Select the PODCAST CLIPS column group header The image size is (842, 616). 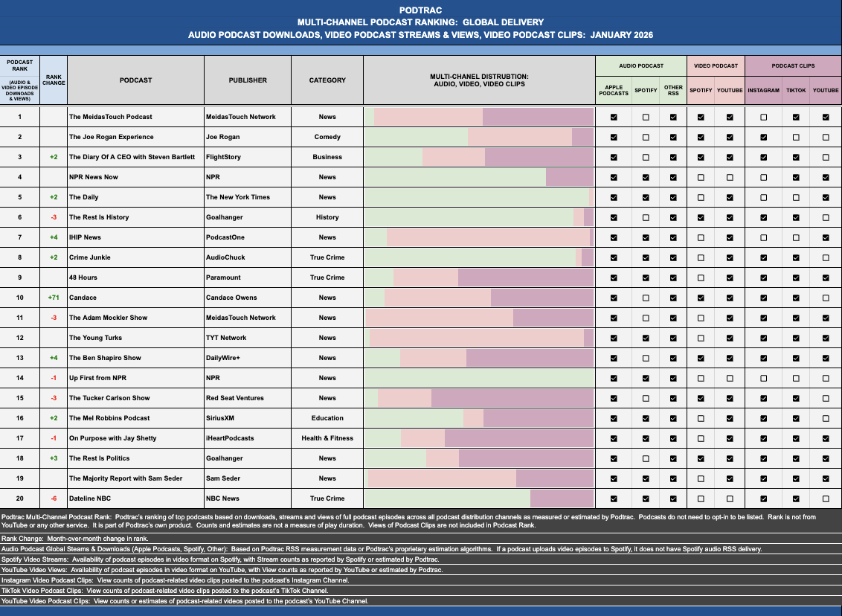coord(794,65)
